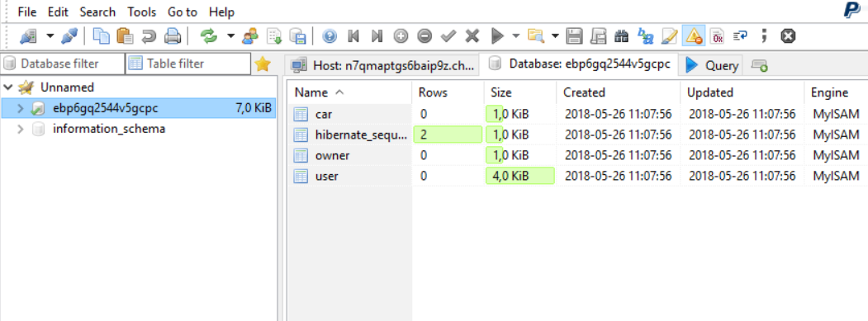
Task: Click the dark circled X toolbar icon
Action: pyautogui.click(x=788, y=36)
